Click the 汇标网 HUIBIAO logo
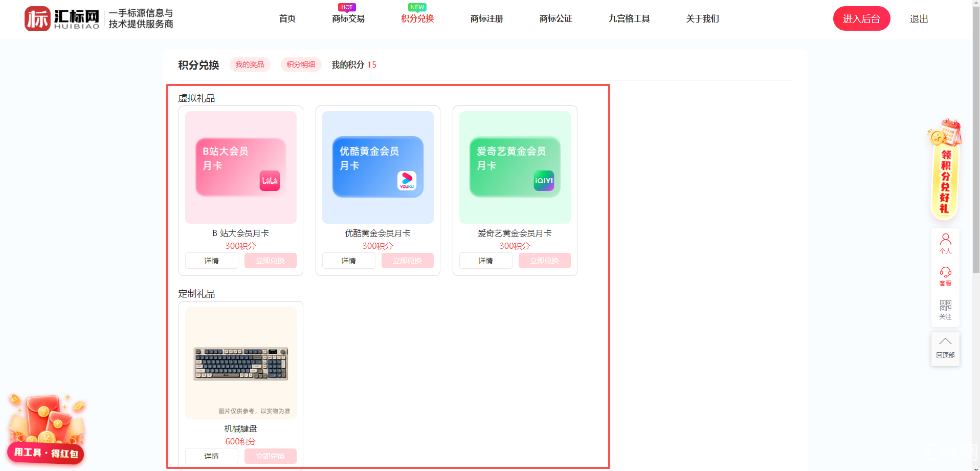The height and width of the screenshot is (471, 980). click(x=62, y=19)
